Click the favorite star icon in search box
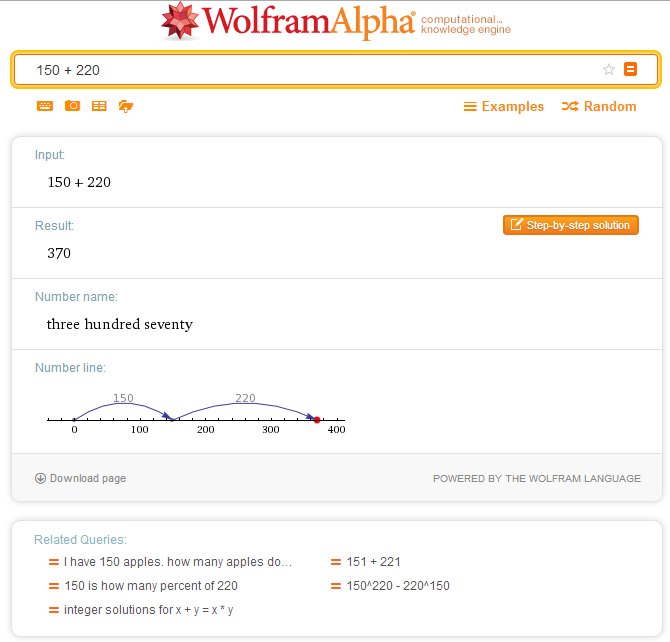670x642 pixels. pyautogui.click(x=608, y=69)
